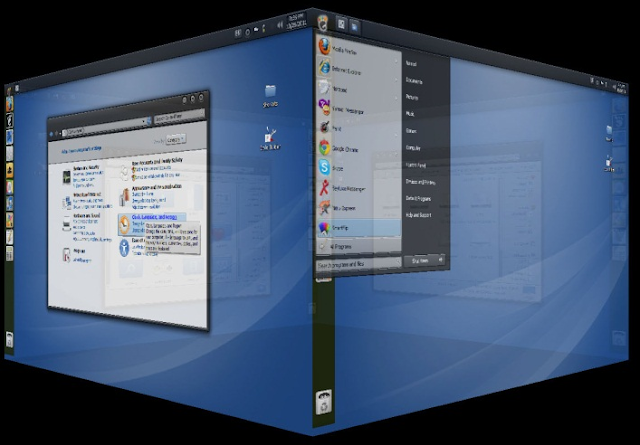Image resolution: width=640 pixels, height=445 pixels.
Task: Select the highlighted SmartFlip entry
Action: (358, 228)
